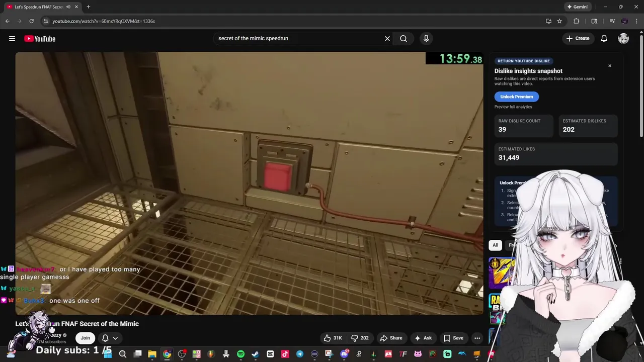
Task: Mute the tab via speaker icon
Action: click(68, 7)
